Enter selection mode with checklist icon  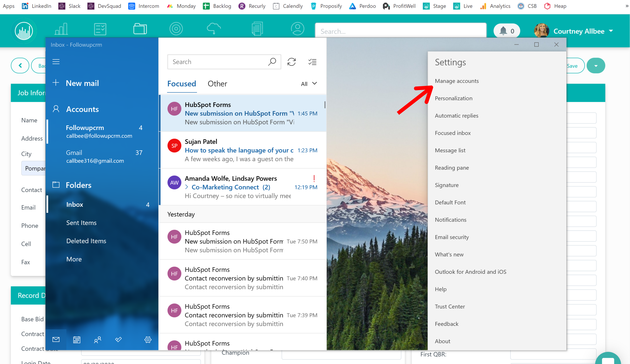312,62
